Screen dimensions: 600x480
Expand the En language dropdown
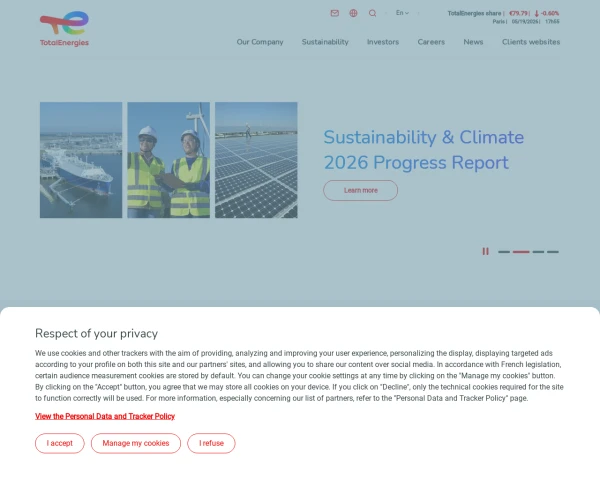402,13
